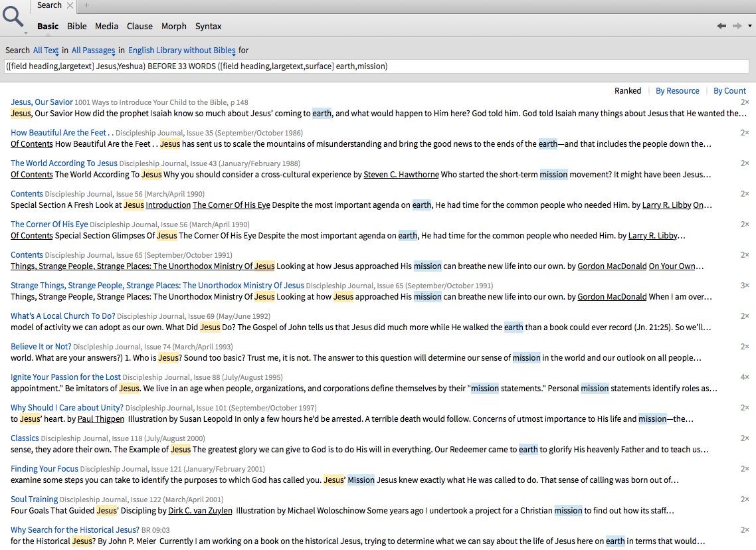
Task: Open the All Passages range dropdown
Action: (93, 50)
